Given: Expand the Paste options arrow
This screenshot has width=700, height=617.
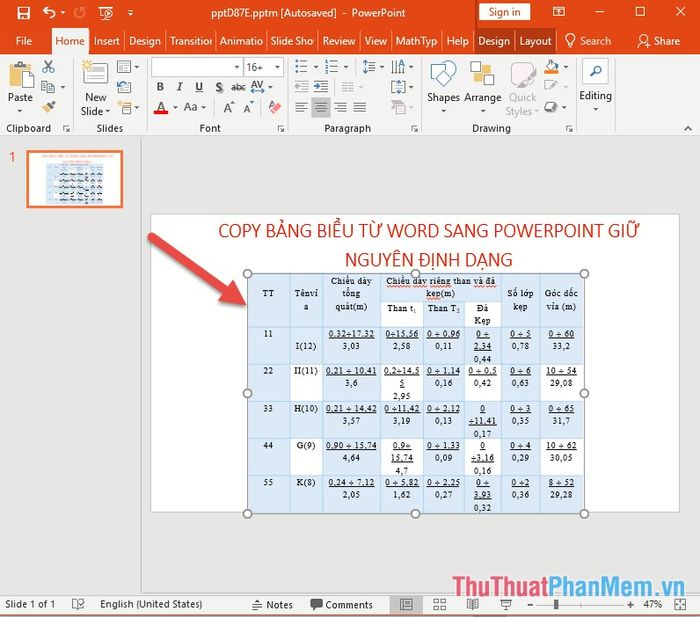Looking at the screenshot, I should pyautogui.click(x=20, y=111).
